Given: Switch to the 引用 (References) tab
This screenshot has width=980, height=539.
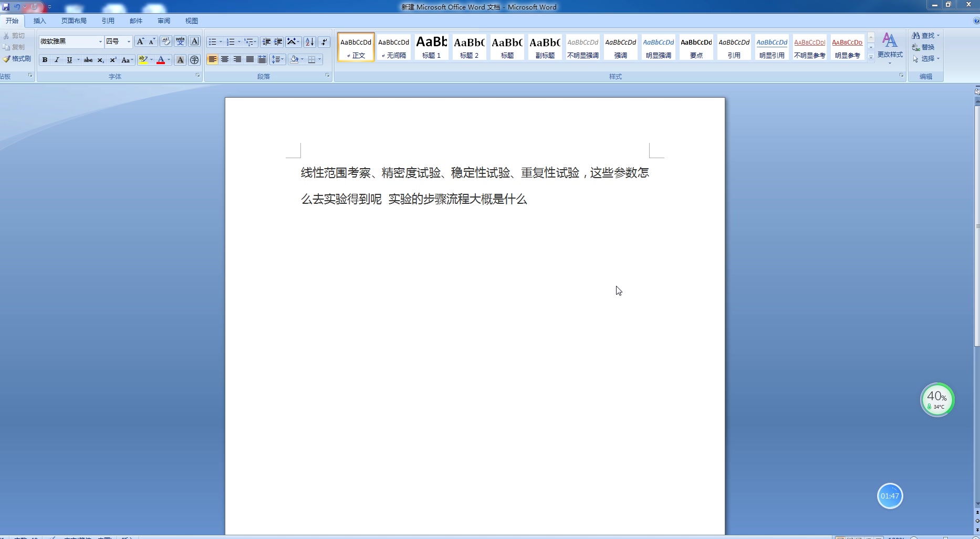Looking at the screenshot, I should (108, 21).
